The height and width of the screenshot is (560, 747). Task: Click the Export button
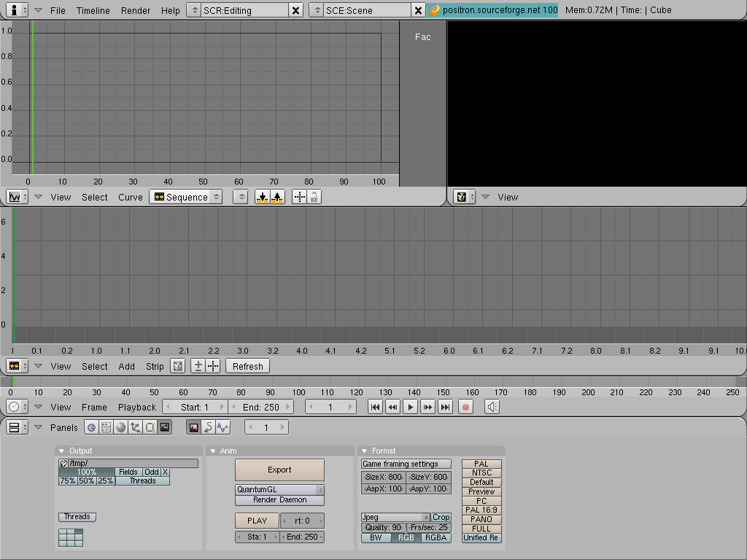[279, 470]
